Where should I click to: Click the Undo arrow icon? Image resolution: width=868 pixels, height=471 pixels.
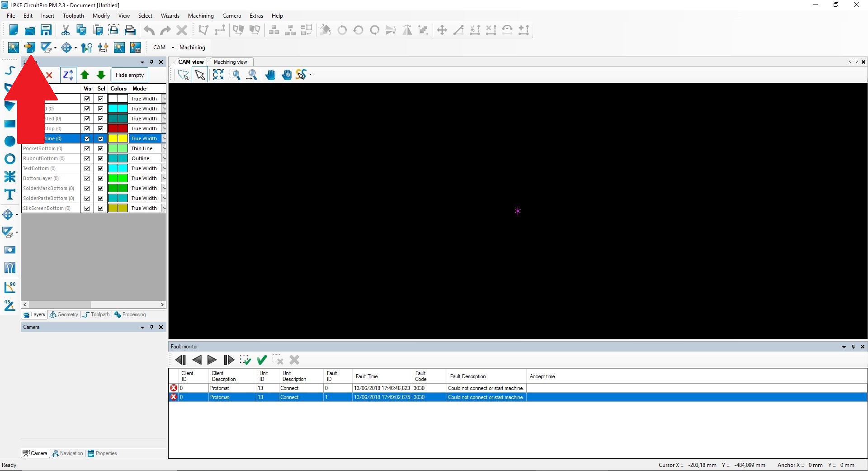coord(149,30)
